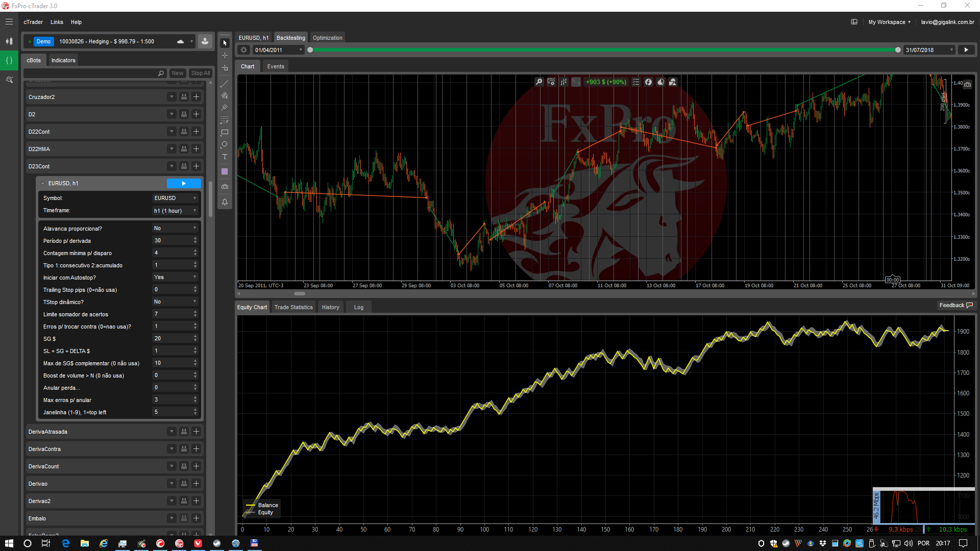Click the Stop All button

pos(200,73)
